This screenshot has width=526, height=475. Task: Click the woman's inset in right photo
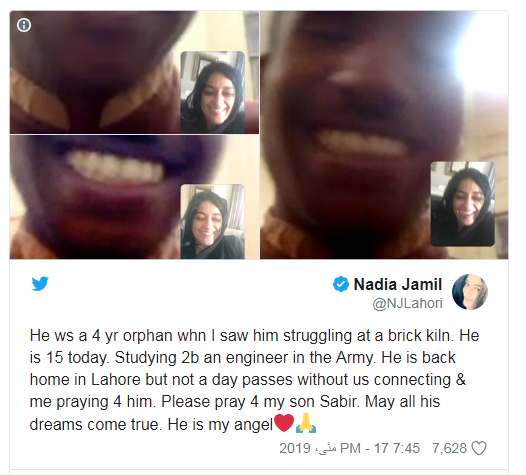pos(463,204)
